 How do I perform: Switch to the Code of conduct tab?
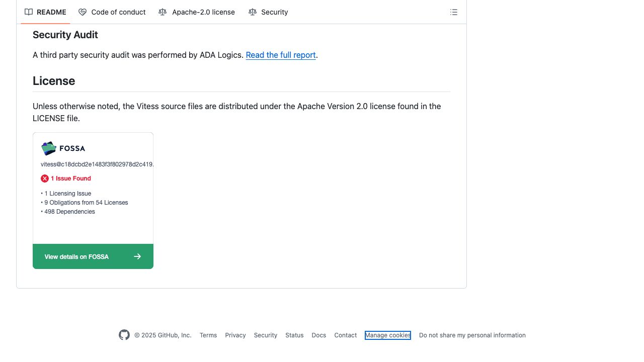pyautogui.click(x=118, y=12)
